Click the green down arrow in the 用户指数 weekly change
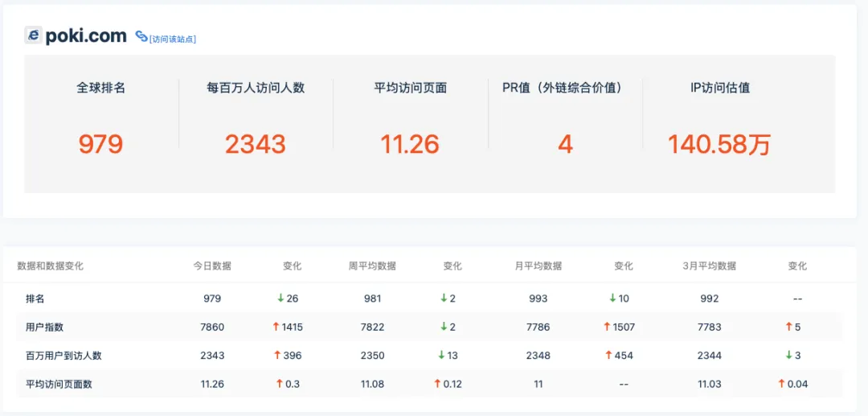The image size is (868, 416). point(444,327)
